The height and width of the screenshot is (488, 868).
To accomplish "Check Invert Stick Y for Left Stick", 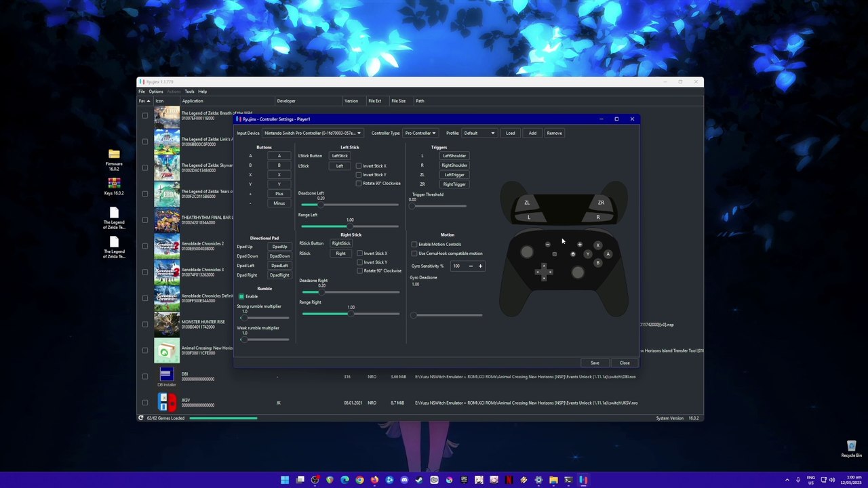I will [x=359, y=175].
